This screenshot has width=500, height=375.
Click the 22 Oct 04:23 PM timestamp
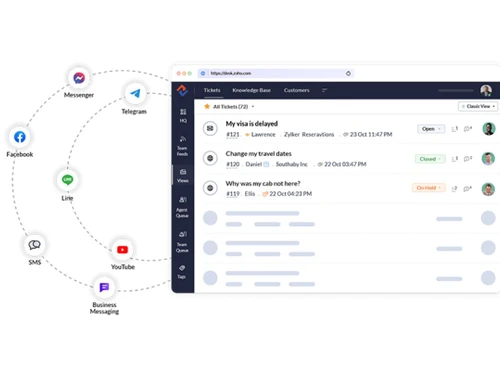point(290,194)
